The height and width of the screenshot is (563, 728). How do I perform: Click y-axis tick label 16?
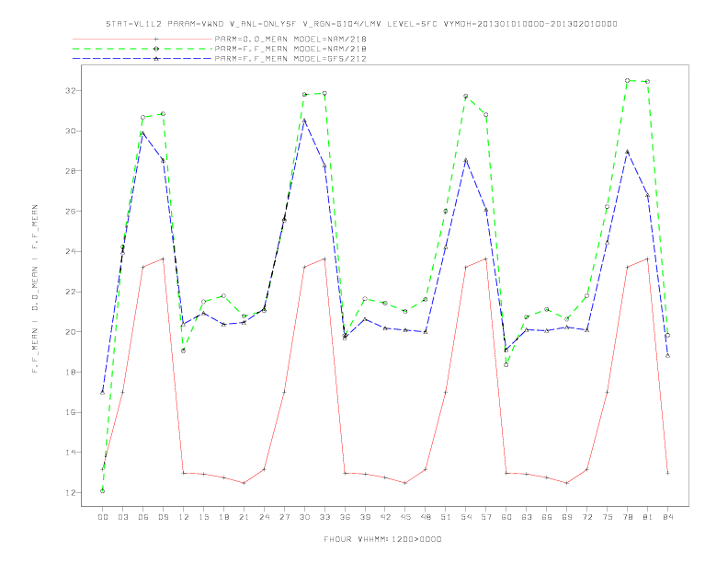[x=71, y=412]
